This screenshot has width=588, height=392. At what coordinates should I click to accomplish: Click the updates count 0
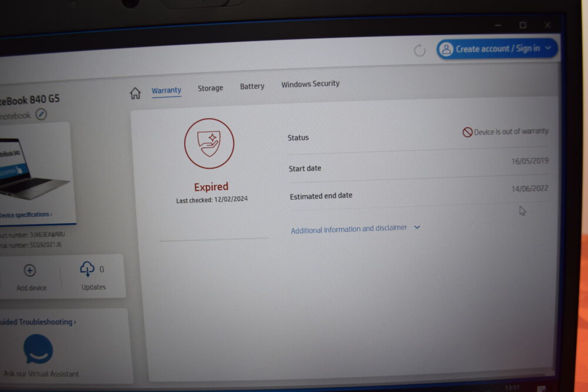pyautogui.click(x=102, y=269)
